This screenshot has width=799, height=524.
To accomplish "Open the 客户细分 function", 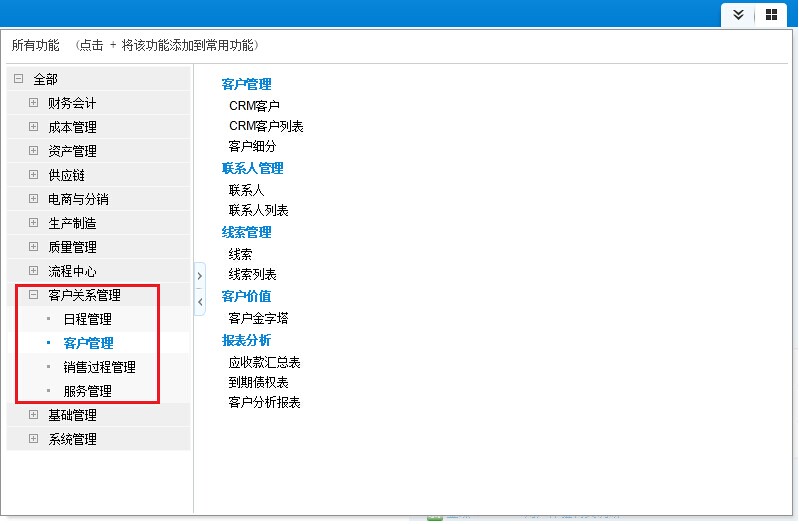I will pos(252,146).
